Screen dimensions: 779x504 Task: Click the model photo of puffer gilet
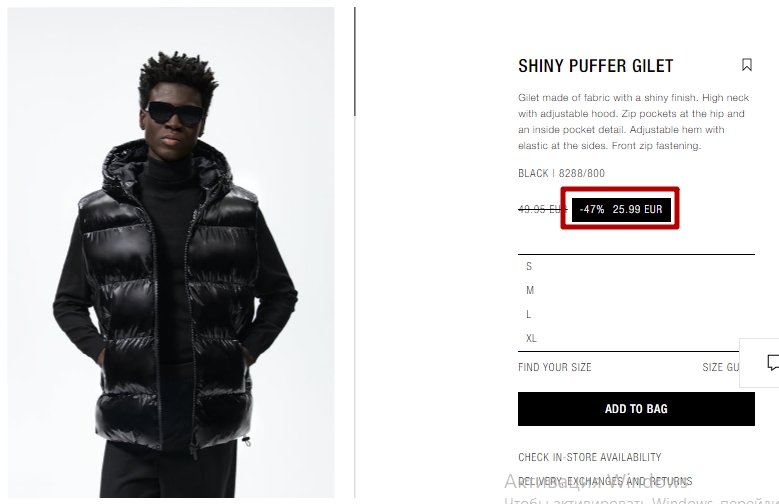click(171, 252)
